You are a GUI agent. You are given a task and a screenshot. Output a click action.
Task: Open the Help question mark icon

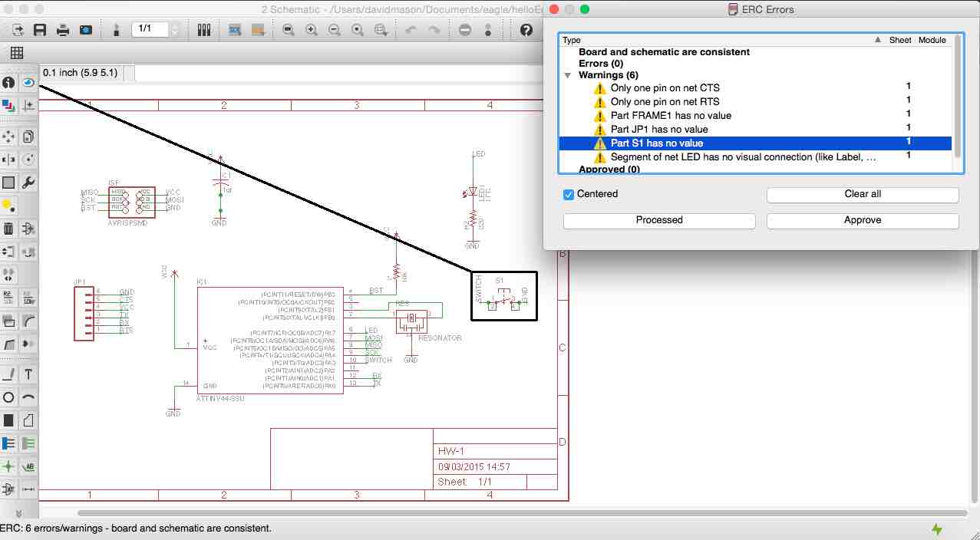tap(526, 30)
